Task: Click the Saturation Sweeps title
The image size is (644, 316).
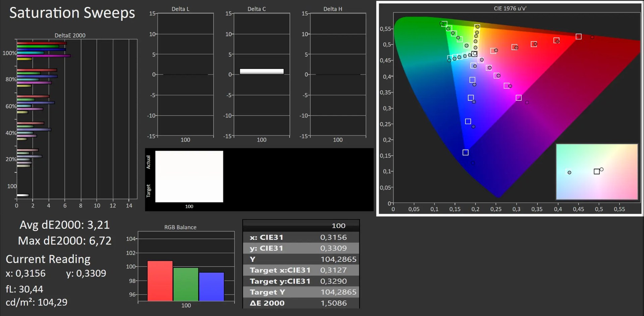Action: pos(72,13)
